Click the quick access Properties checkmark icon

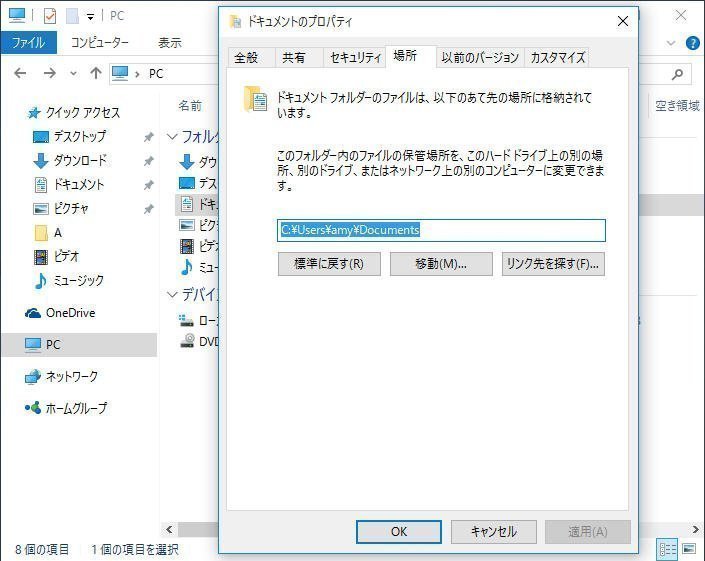50,17
